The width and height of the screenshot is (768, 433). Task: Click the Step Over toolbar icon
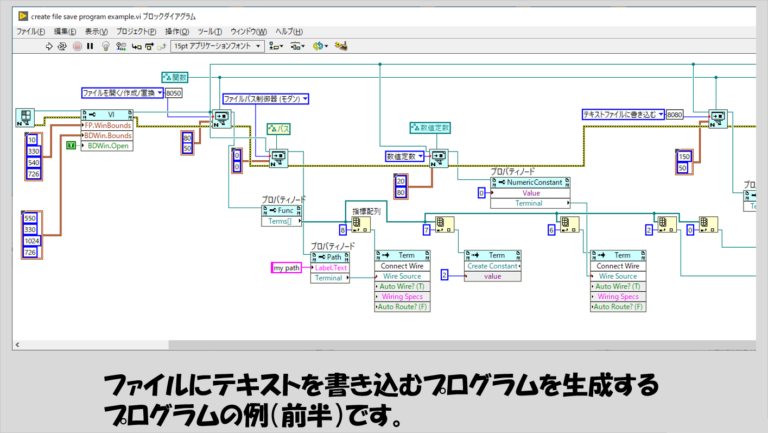[149, 47]
